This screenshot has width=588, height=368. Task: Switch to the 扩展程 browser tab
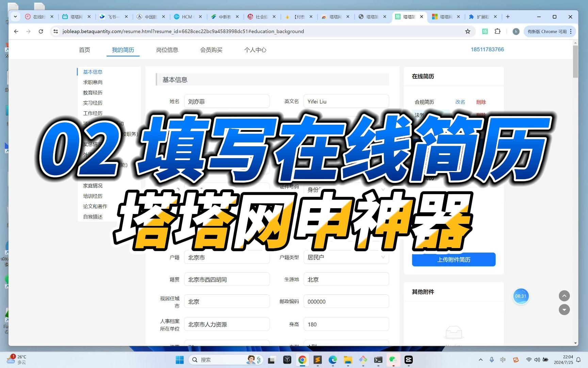pos(483,16)
